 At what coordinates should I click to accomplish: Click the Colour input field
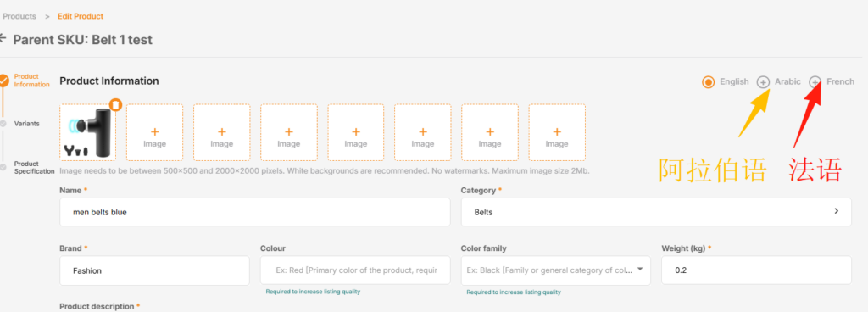tap(355, 270)
